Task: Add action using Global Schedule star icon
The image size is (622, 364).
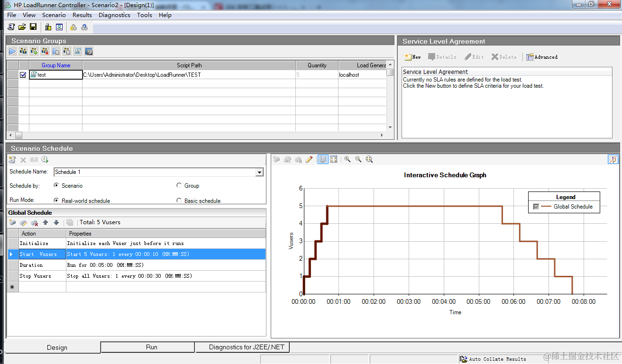Action: [13, 222]
